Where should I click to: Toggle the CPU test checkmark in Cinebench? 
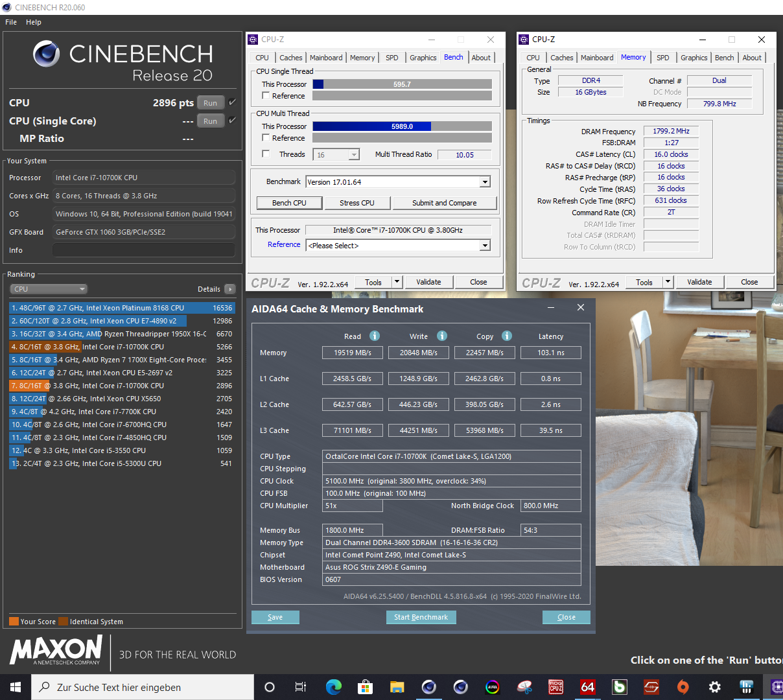232,102
